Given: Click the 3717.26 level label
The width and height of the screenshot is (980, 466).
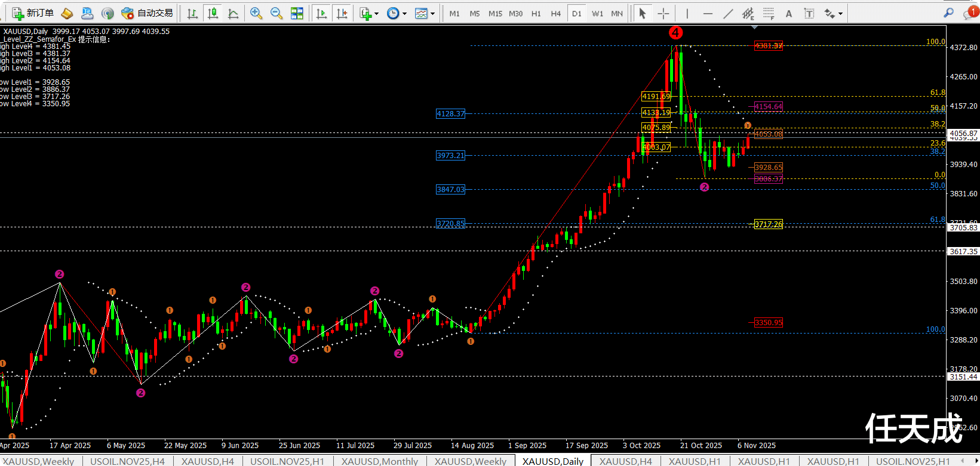Looking at the screenshot, I should click(x=768, y=224).
